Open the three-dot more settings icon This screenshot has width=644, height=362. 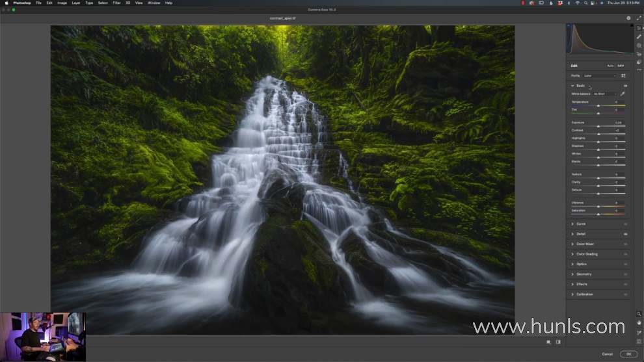639,70
